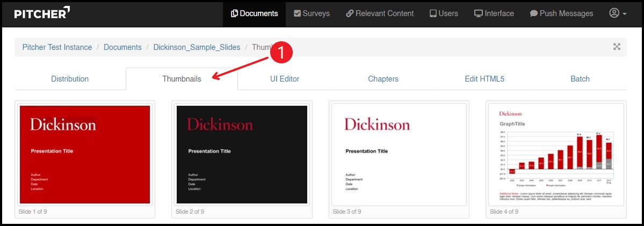Go to Surveys in top navbar

tap(312, 13)
